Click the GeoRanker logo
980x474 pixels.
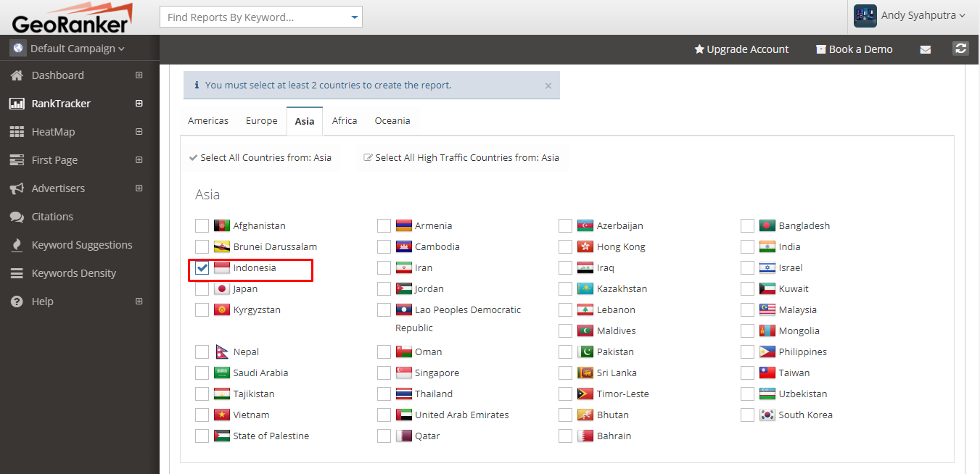click(73, 17)
